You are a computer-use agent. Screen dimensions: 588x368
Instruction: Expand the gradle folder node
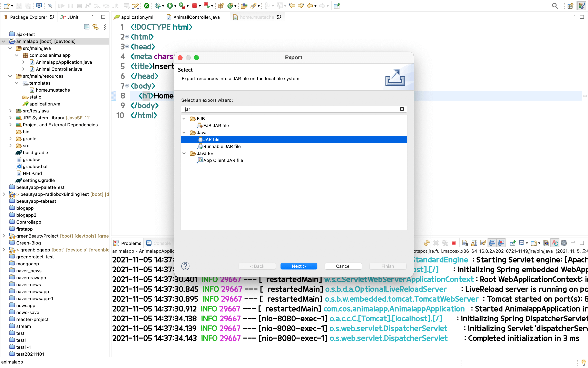pos(10,138)
